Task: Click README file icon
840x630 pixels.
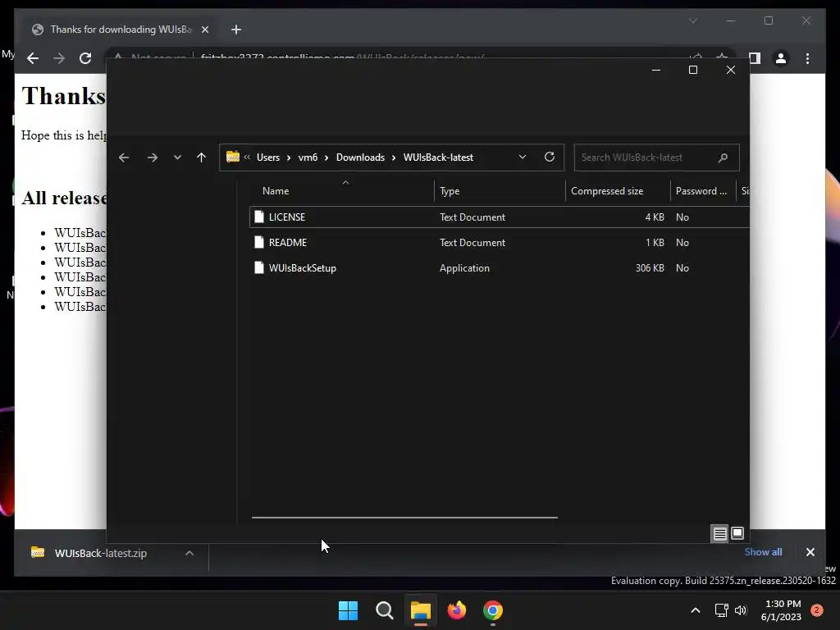Action: [259, 242]
